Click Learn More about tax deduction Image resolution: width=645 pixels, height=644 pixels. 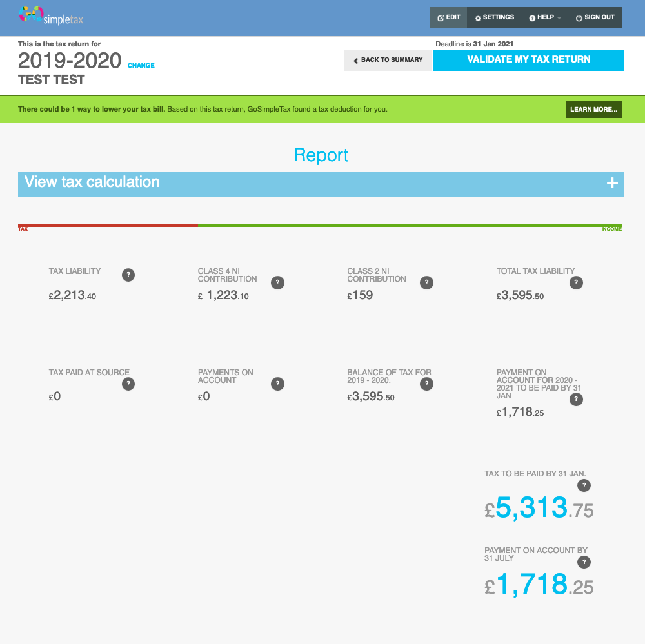pos(593,110)
